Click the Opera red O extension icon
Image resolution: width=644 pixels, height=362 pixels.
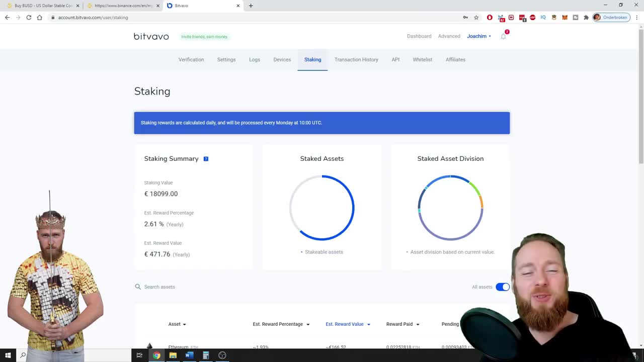[x=490, y=17]
